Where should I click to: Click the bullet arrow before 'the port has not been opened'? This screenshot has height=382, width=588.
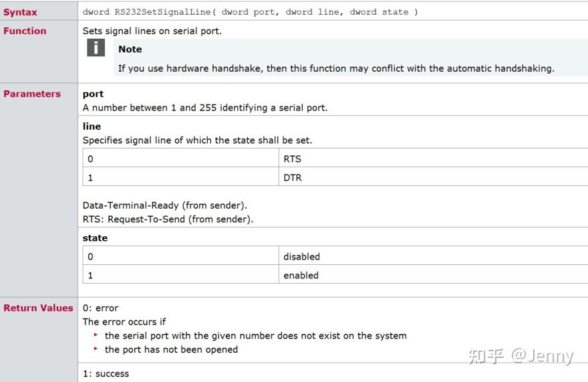coord(96,349)
